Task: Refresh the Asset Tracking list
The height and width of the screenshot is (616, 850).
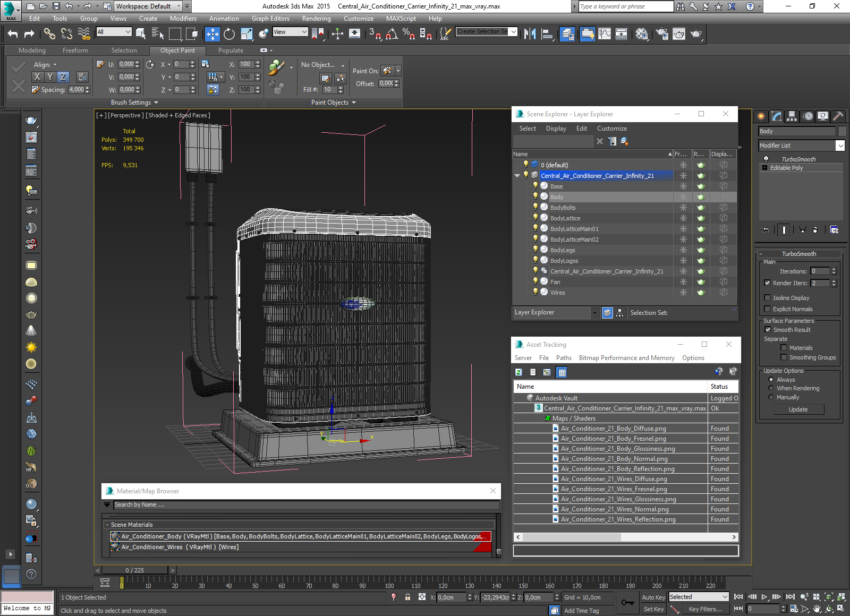Action: click(x=518, y=372)
